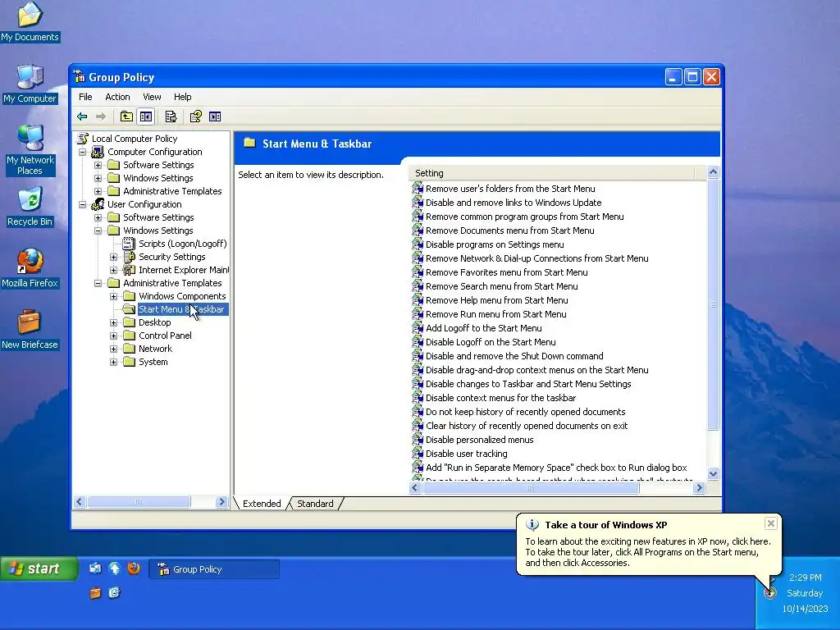The image size is (840, 630).
Task: Click the Group Policy title bar icon
Action: pos(80,76)
